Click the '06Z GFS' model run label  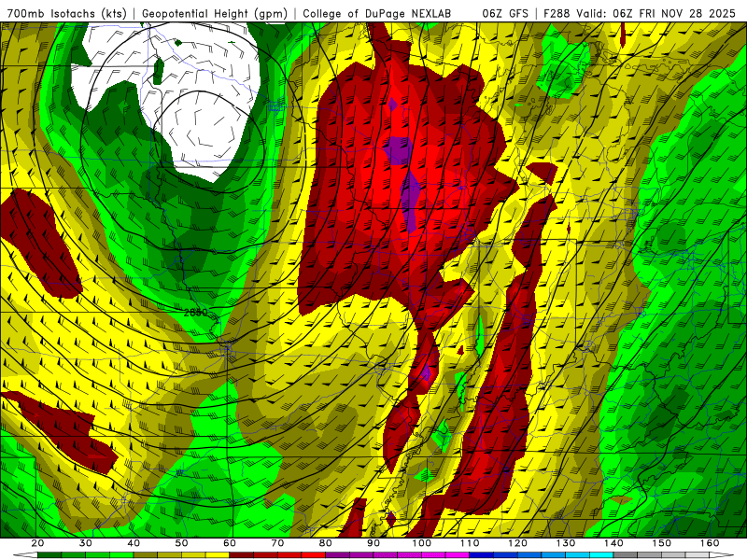(505, 13)
